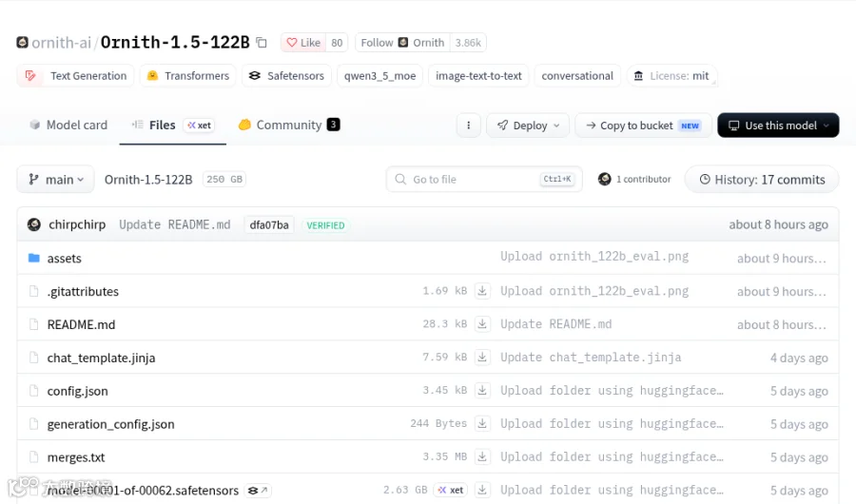Click chat_template.jinja 4 days ago timestamp
Viewport: 856px width, 504px height.
(799, 358)
